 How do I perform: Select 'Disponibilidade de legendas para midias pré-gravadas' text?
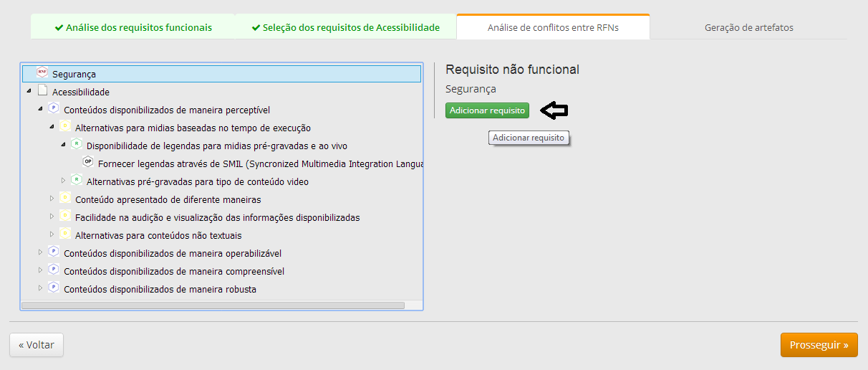(x=217, y=146)
